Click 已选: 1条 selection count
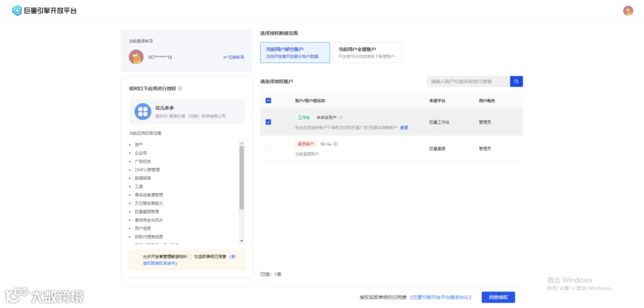The height and width of the screenshot is (308, 644). coord(271,274)
